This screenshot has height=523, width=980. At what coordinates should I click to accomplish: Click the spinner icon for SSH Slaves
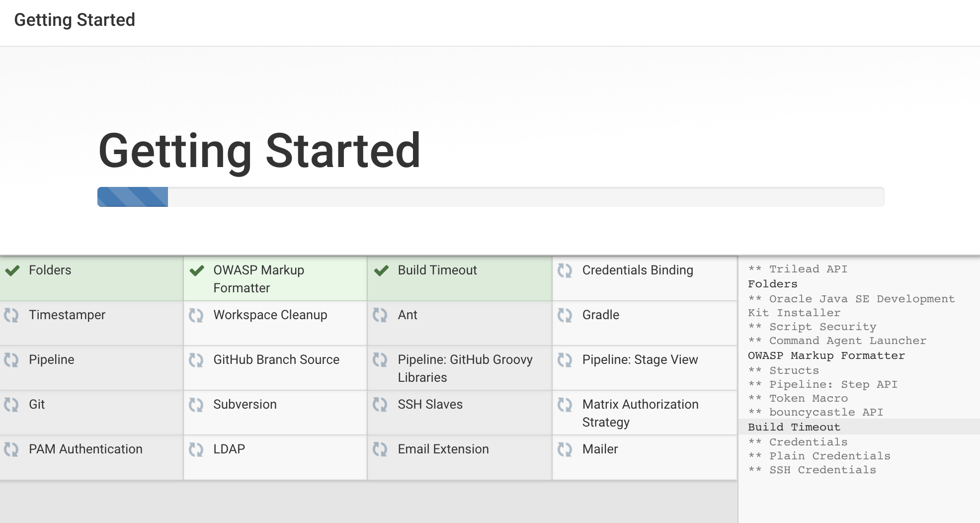point(380,405)
